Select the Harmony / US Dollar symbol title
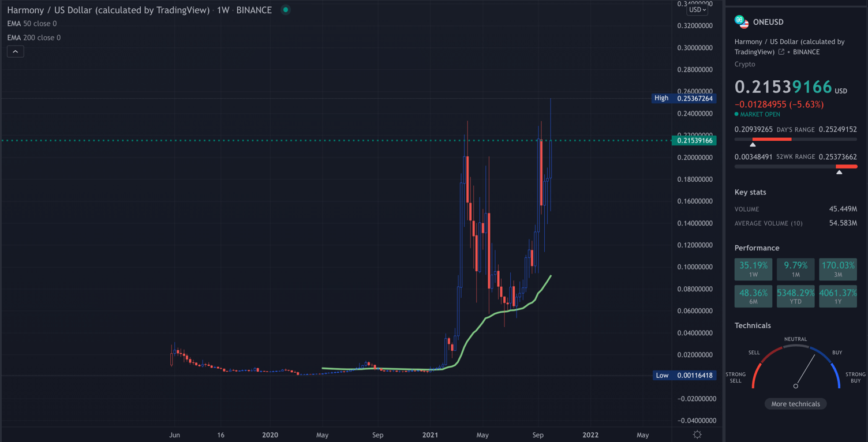This screenshot has height=442, width=868. pos(108,10)
